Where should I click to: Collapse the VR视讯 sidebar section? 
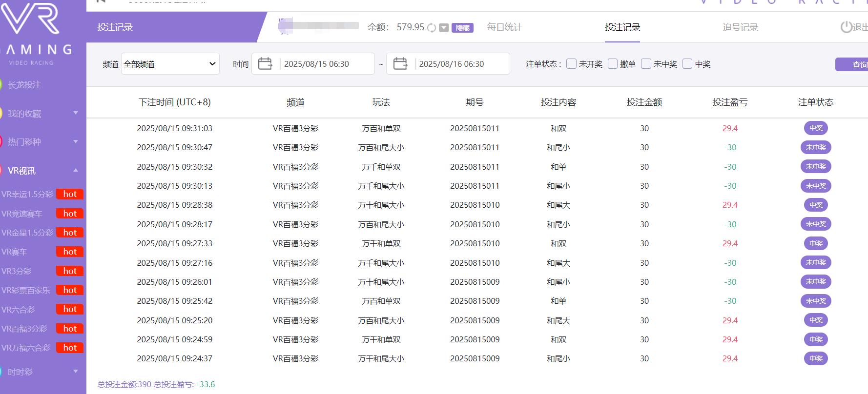(x=76, y=170)
